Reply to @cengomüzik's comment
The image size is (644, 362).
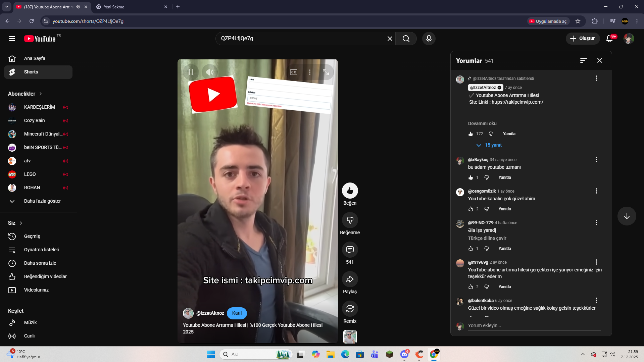[504, 209]
